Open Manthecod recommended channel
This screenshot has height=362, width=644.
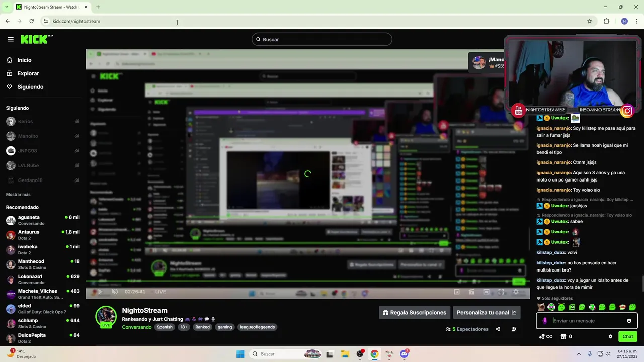(43, 264)
